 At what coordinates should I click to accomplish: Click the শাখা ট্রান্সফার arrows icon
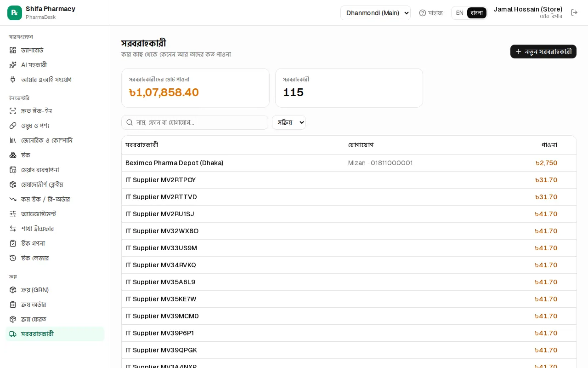[x=13, y=229]
